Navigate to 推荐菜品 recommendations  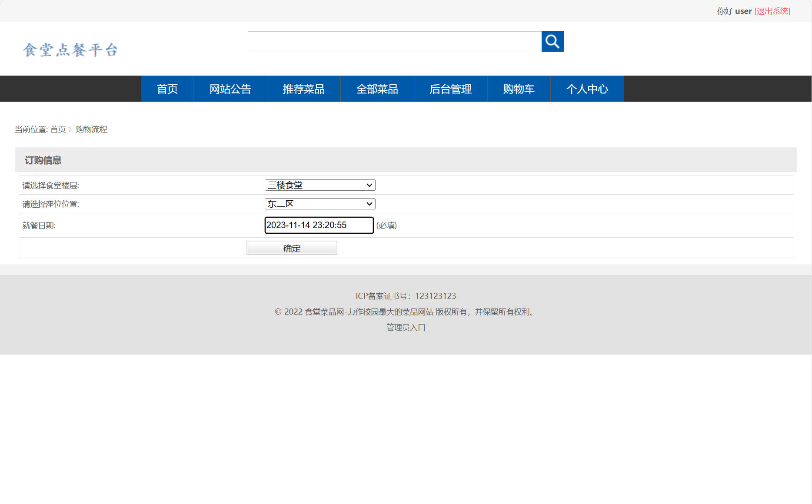coord(304,89)
